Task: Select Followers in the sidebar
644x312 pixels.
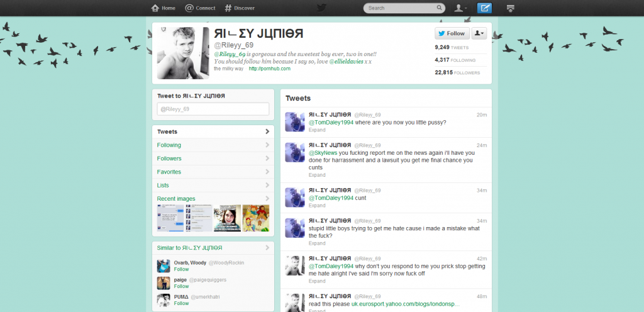Action: pos(213,159)
